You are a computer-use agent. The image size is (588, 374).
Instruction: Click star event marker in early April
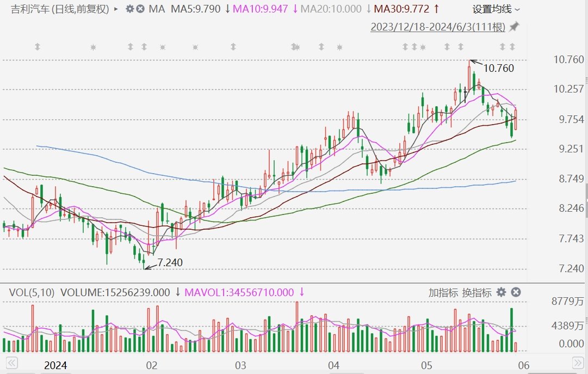tap(340, 47)
